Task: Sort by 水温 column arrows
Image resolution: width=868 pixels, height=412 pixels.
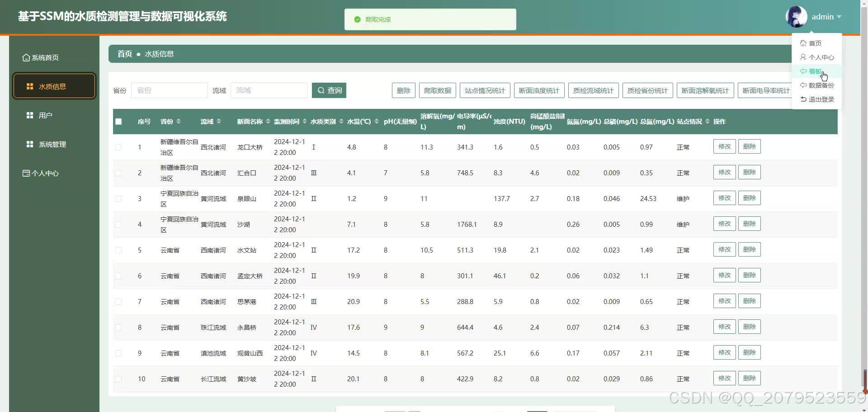Action: [376, 121]
